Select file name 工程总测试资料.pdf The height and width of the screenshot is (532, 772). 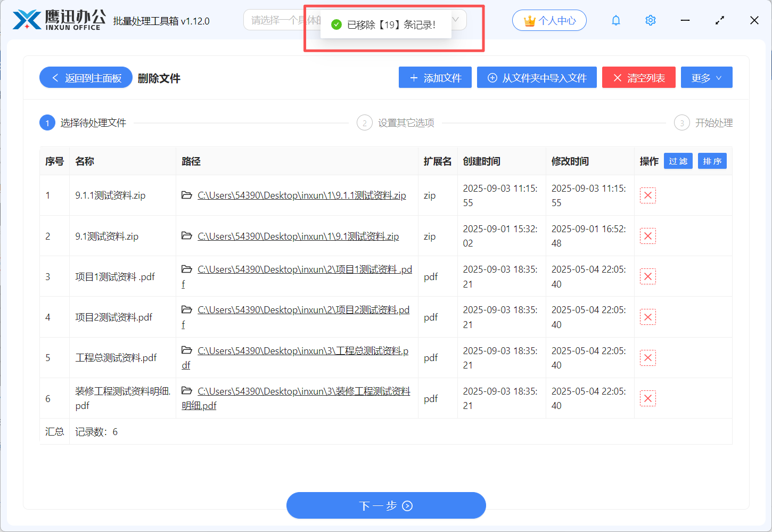pyautogui.click(x=116, y=358)
